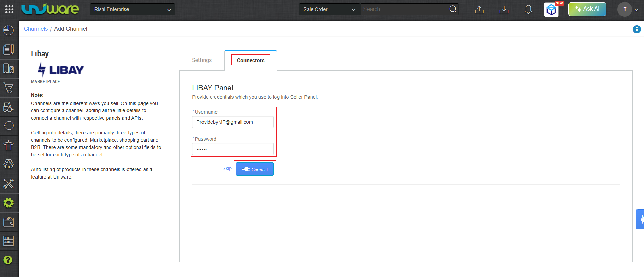
Task: Open the NEW cube feature icon
Action: (551, 10)
